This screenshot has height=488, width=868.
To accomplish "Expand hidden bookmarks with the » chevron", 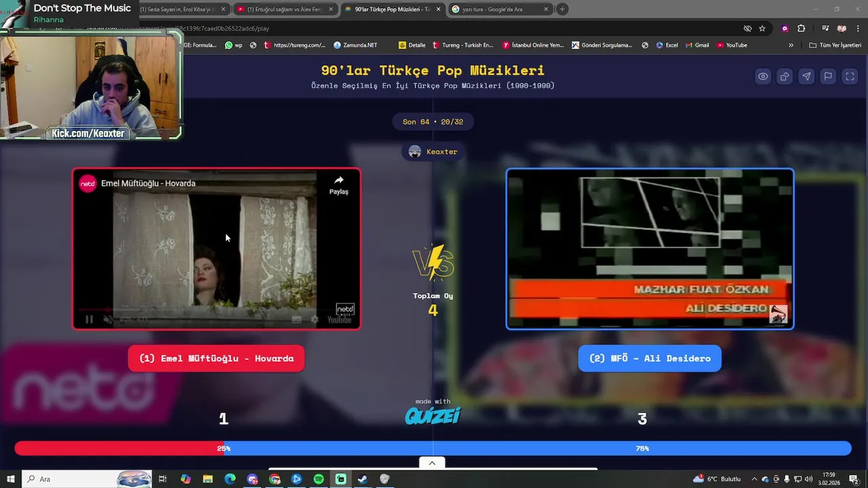I will coord(791,45).
